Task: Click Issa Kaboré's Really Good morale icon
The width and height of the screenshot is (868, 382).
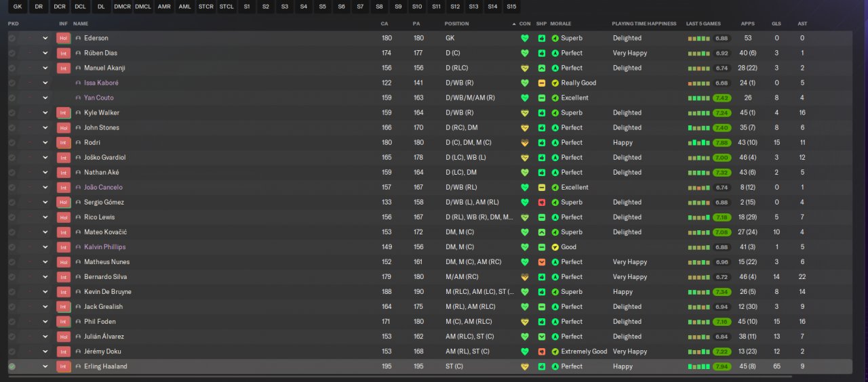Action: coord(555,83)
